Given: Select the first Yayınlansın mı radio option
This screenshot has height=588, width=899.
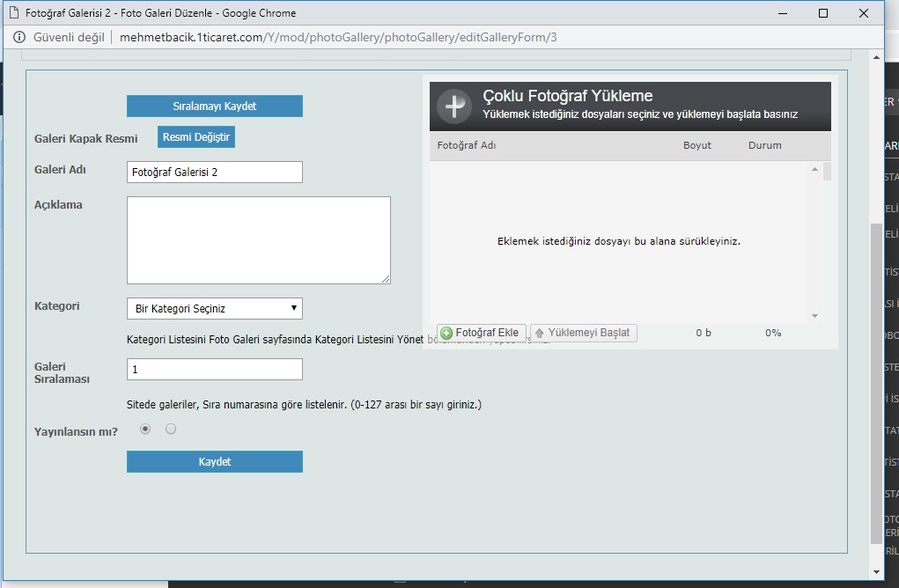Looking at the screenshot, I should click(x=145, y=429).
